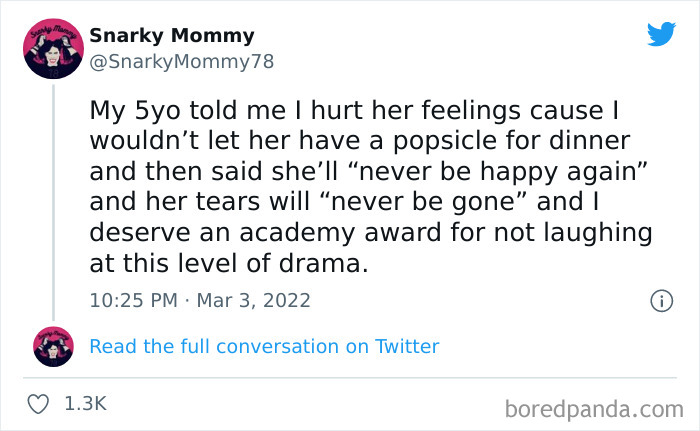Open the Snarky Mommy display name
Viewport: 700px width, 431px height.
pyautogui.click(x=171, y=36)
